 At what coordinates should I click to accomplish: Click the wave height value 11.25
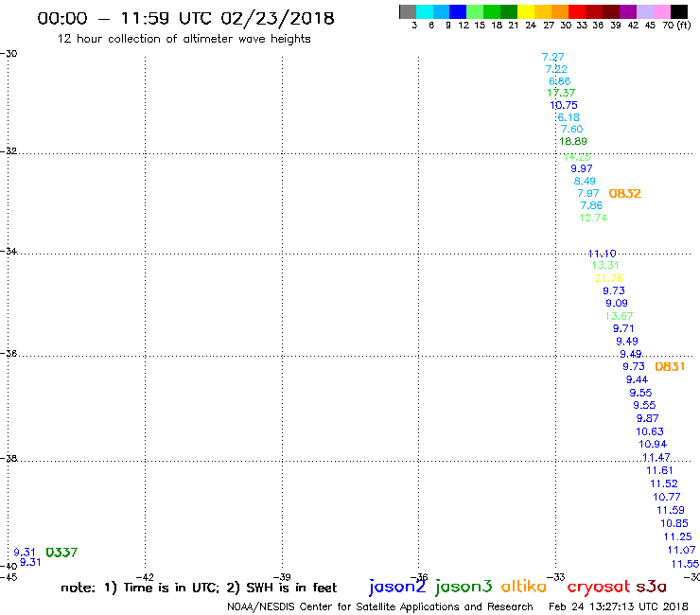[x=677, y=536]
